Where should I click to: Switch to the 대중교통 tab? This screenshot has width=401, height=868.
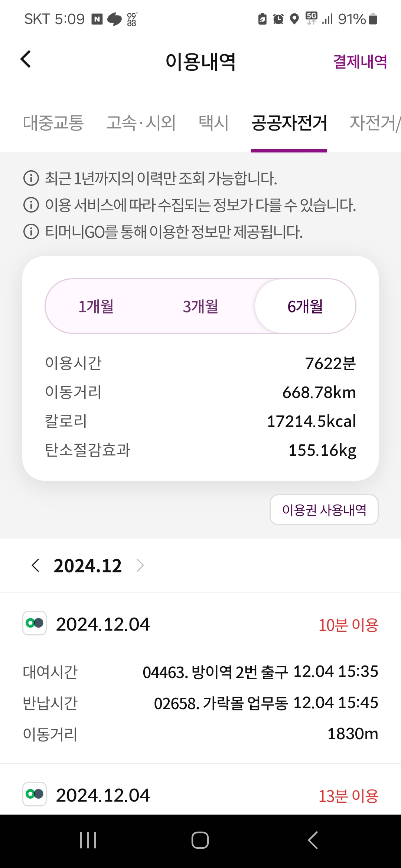53,123
